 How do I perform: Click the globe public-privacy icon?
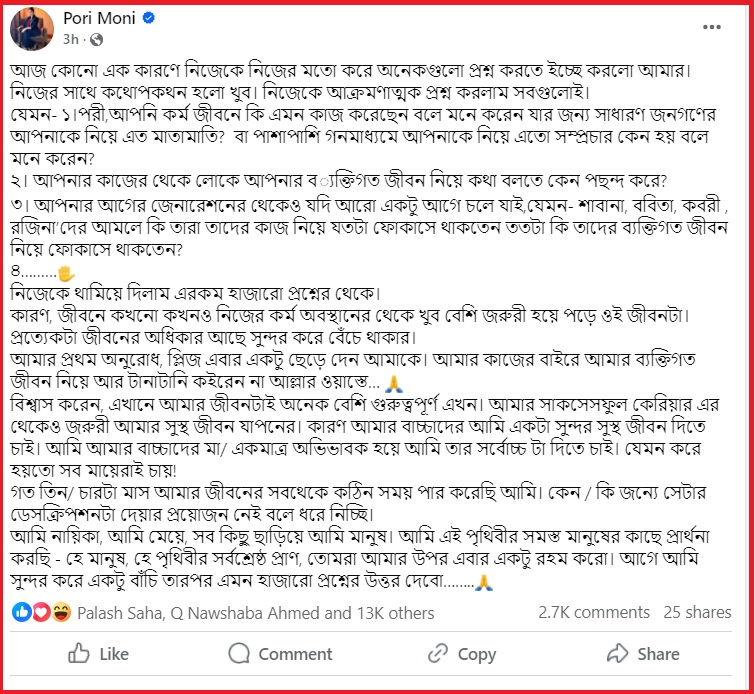click(97, 41)
